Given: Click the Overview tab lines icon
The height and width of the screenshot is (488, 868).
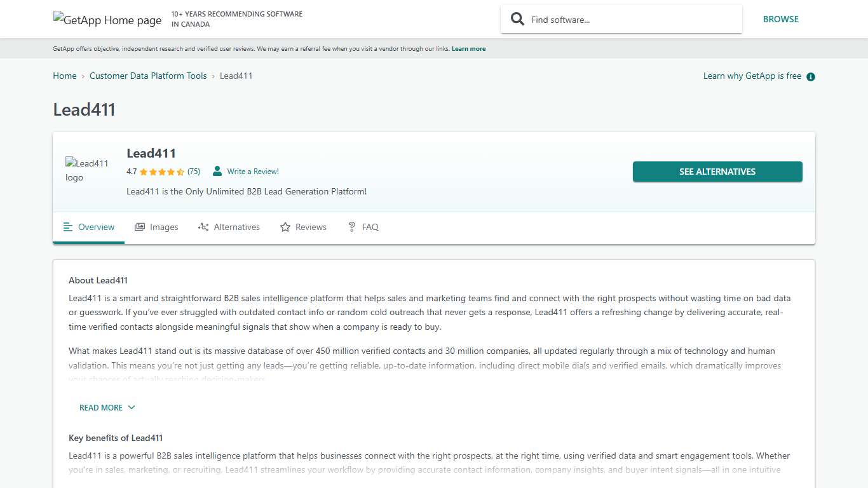Looking at the screenshot, I should (68, 227).
